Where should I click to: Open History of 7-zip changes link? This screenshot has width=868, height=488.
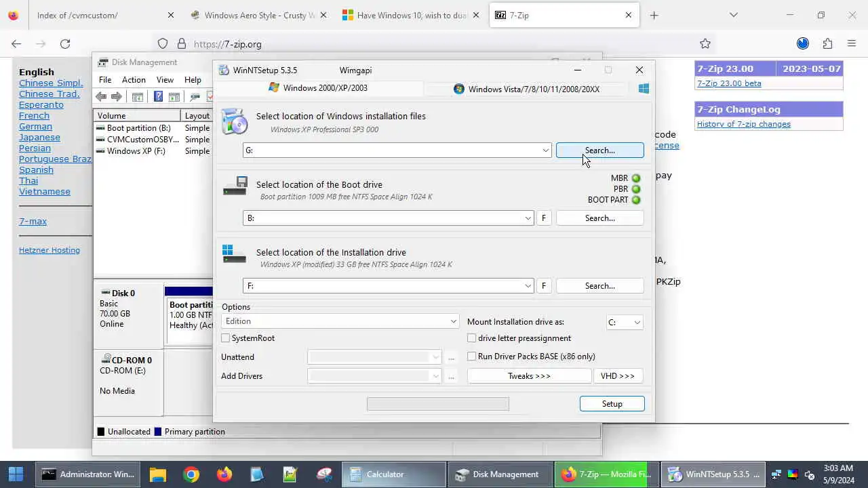[x=743, y=124]
